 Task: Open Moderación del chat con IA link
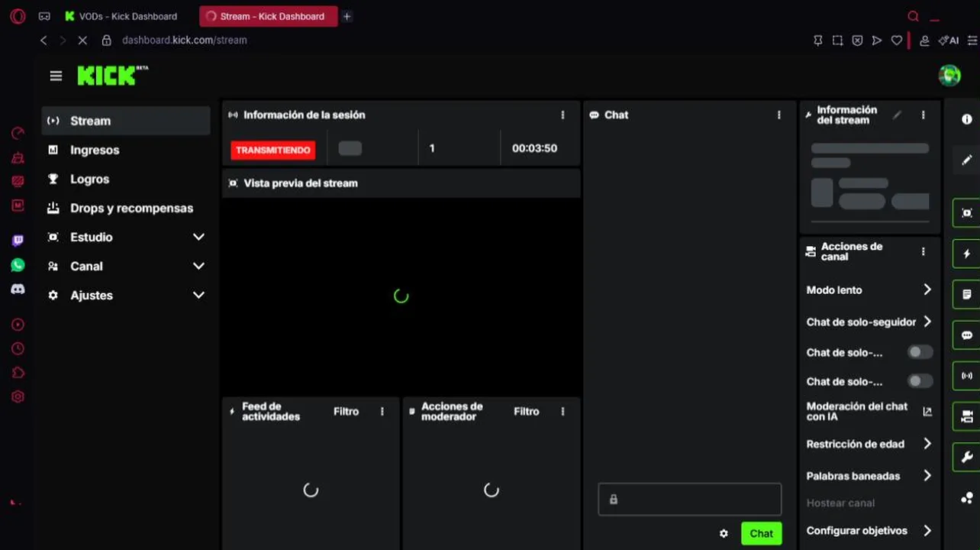[869, 411]
